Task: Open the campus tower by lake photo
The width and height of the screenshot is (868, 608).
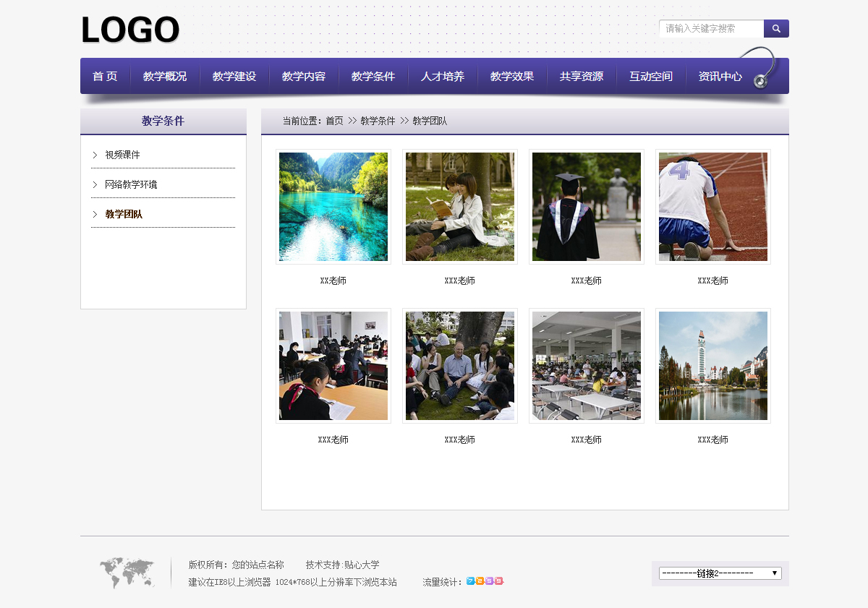Action: pyautogui.click(x=713, y=366)
